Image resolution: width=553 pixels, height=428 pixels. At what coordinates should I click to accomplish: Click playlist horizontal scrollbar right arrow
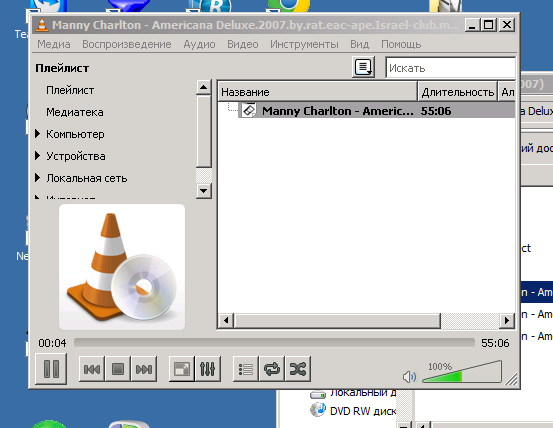pos(507,320)
